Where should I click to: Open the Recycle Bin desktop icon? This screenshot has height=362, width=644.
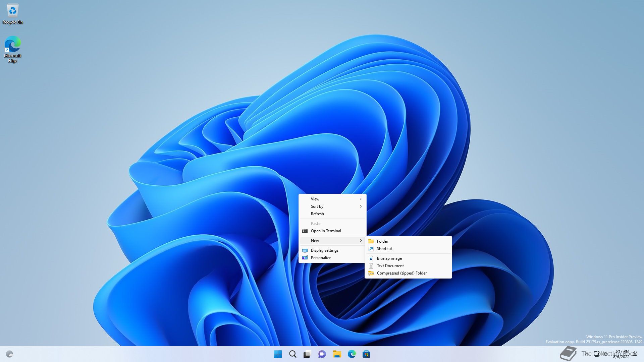[13, 14]
